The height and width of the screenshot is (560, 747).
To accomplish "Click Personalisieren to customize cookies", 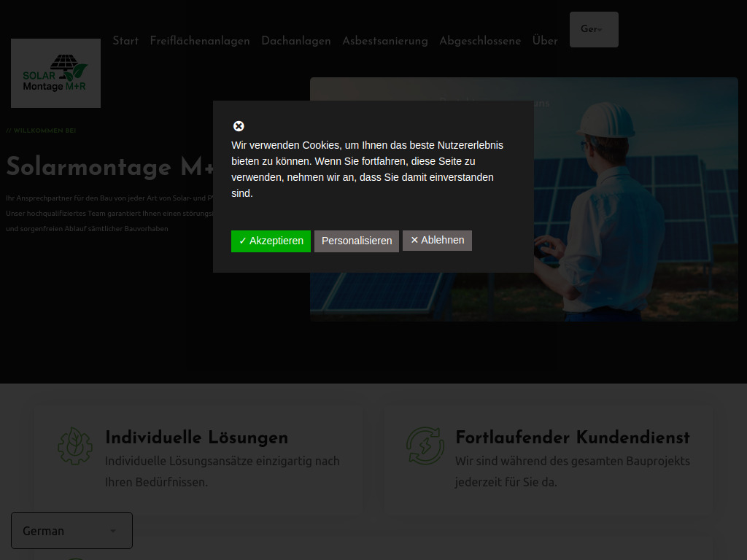I will [x=356, y=241].
